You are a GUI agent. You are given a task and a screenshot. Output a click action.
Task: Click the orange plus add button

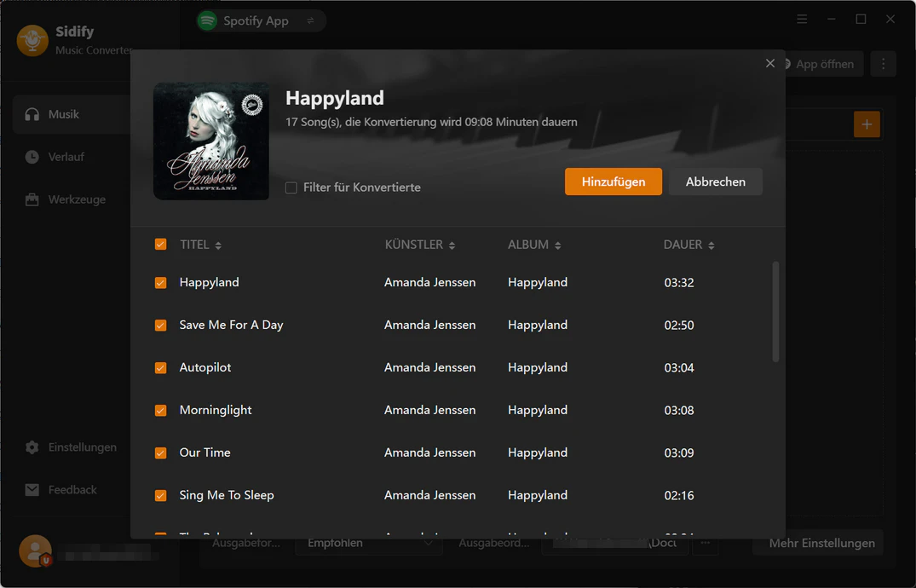click(867, 124)
